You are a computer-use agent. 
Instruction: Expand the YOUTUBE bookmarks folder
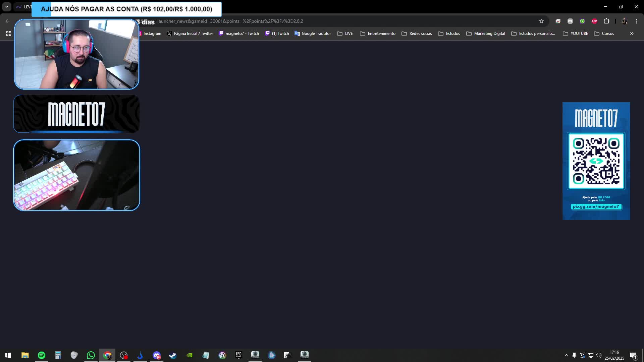pos(576,34)
